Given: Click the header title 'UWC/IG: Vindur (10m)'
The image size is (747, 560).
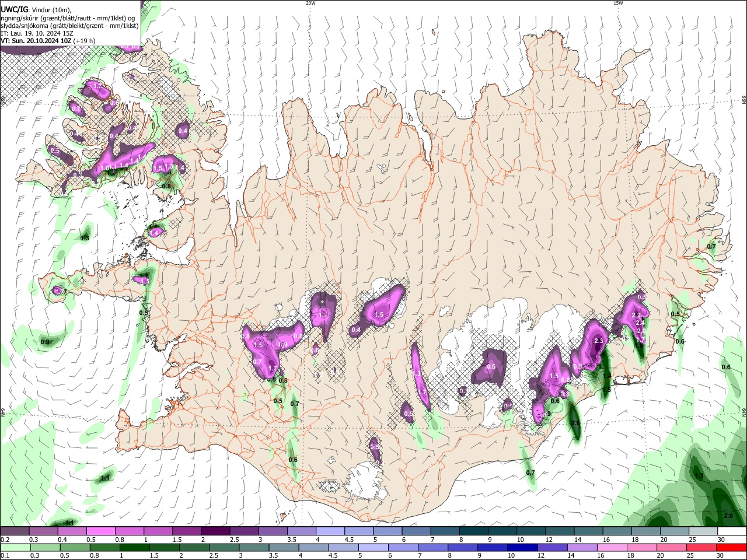Looking at the screenshot, I should 36,9.
